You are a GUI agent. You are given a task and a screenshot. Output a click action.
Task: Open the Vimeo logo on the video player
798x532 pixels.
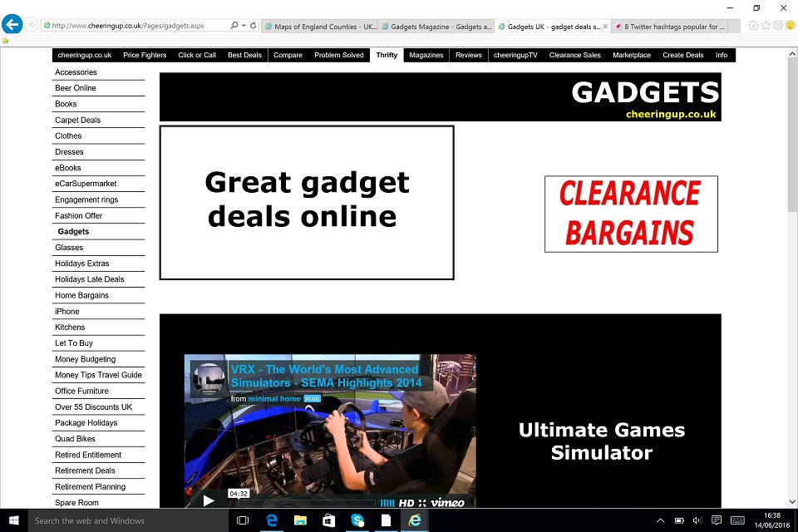tap(447, 502)
